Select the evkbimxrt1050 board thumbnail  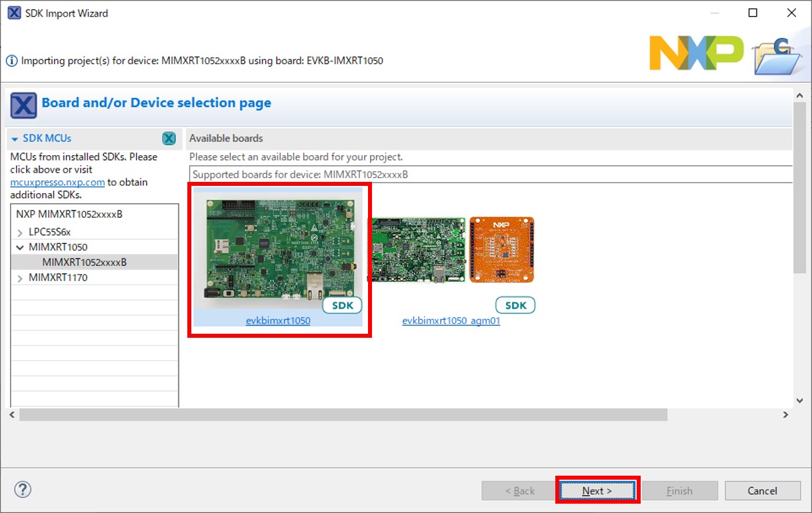(279, 249)
